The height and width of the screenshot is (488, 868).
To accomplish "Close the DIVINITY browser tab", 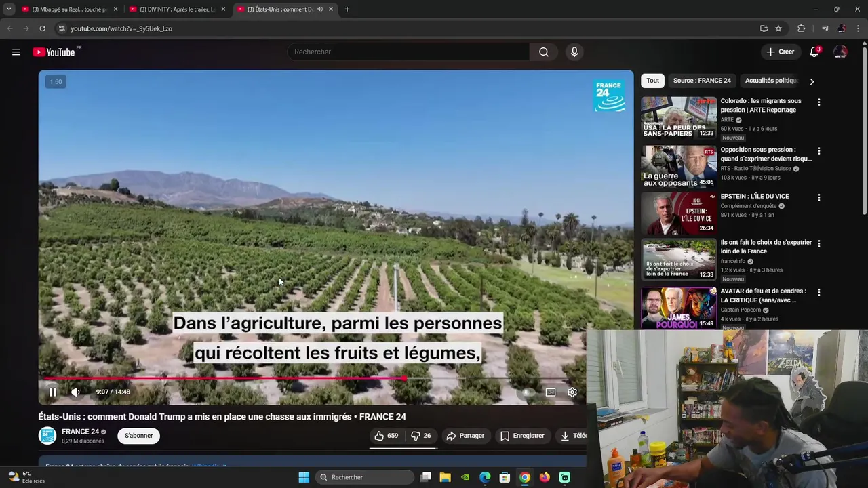I will (x=223, y=9).
